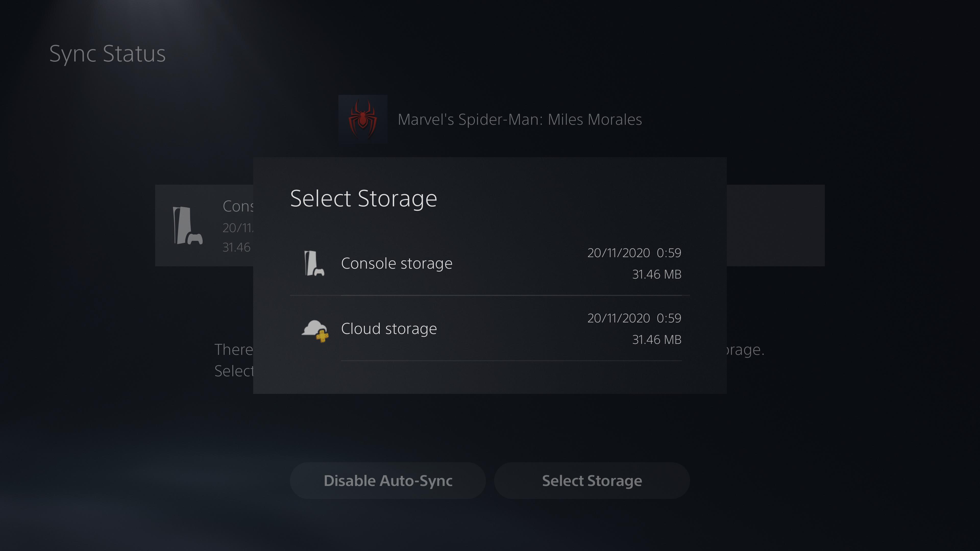
Task: Choose the Console storage option label
Action: point(396,264)
